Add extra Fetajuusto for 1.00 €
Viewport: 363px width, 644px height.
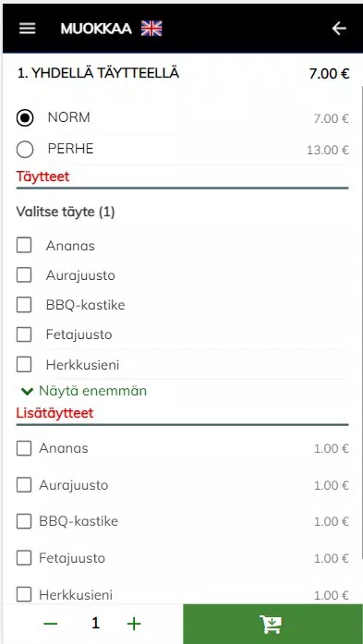click(24, 558)
